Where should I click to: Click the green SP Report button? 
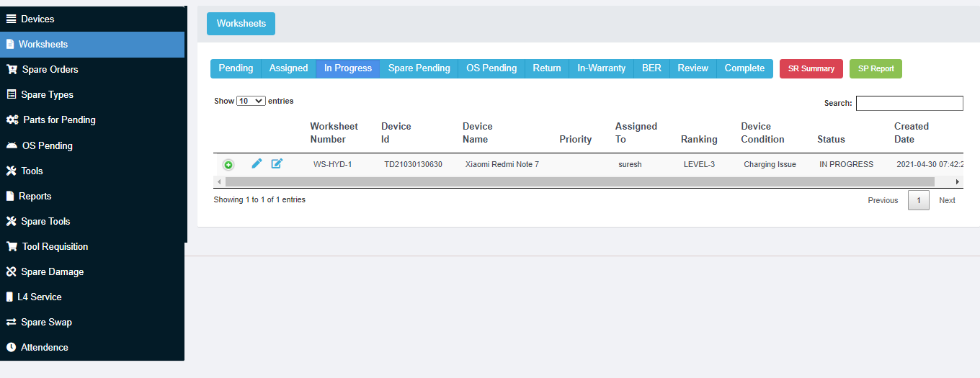876,69
